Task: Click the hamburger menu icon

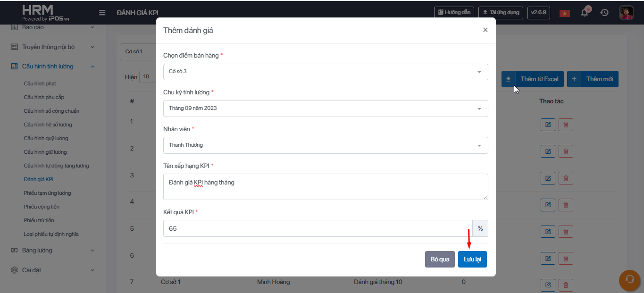Action: pyautogui.click(x=102, y=12)
